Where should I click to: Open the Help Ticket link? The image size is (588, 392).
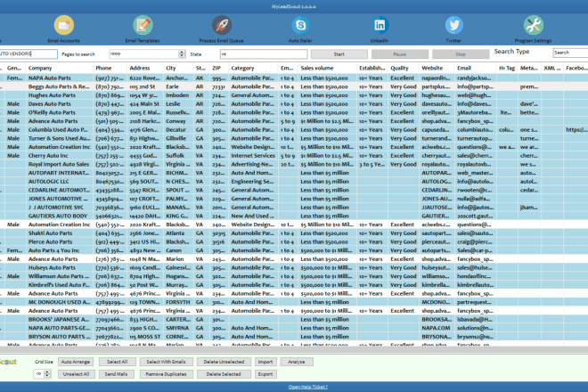point(308,387)
